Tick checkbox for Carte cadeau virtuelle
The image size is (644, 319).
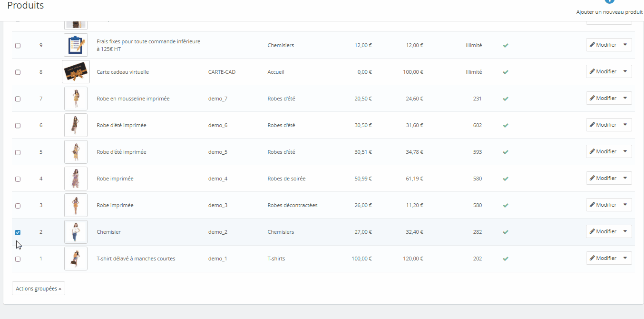pyautogui.click(x=18, y=72)
